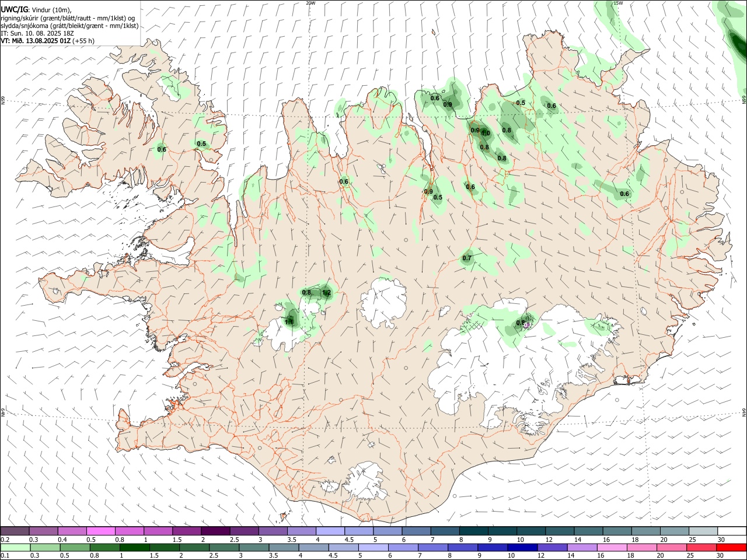The image size is (747, 560).
Task: Select the hot pink rain swatch labeled 20
Action: pyautogui.click(x=672, y=547)
